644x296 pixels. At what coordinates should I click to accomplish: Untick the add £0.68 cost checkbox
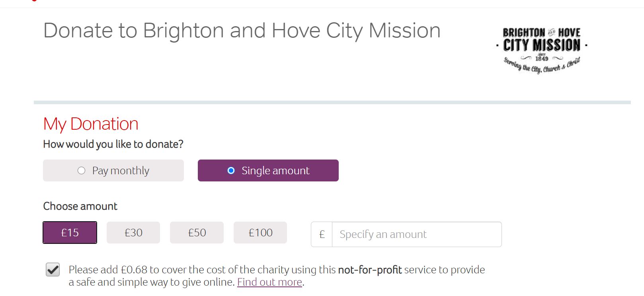[x=53, y=270]
